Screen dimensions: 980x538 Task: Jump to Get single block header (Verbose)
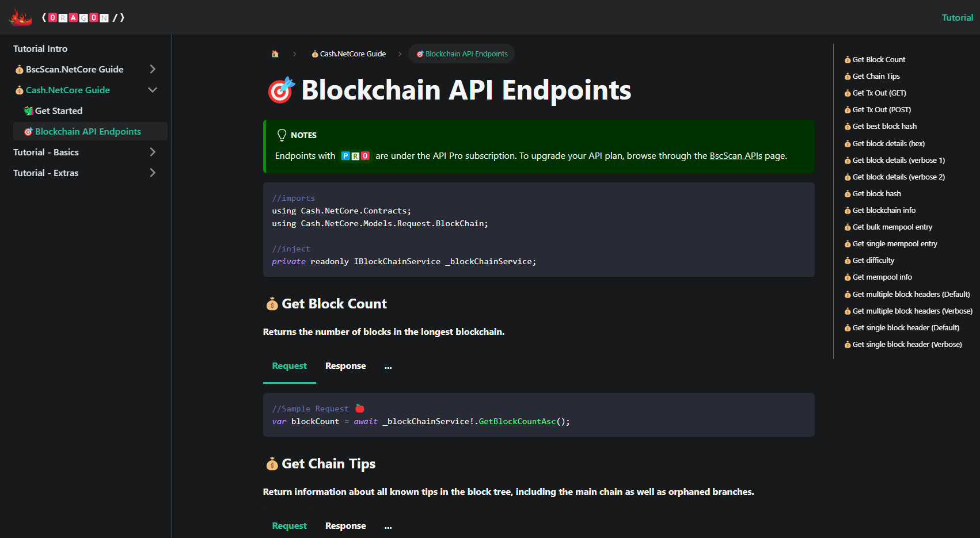[x=903, y=345]
